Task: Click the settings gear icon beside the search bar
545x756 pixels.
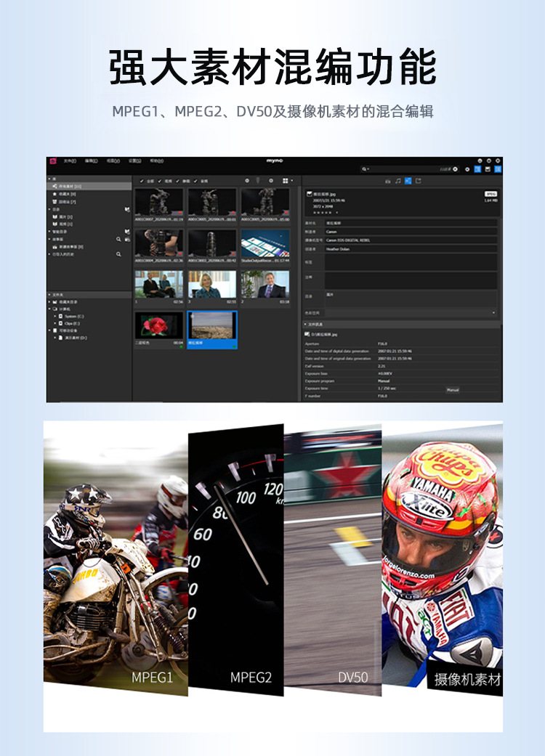Action: (467, 169)
